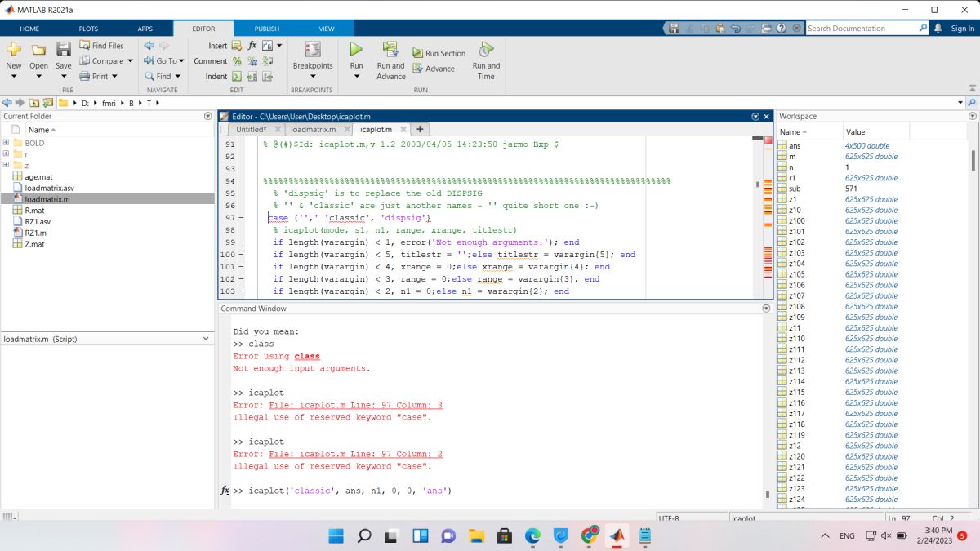Click the error link File: icaplot.m Line: 97 Column: 3
The height and width of the screenshot is (551, 980).
(355, 405)
